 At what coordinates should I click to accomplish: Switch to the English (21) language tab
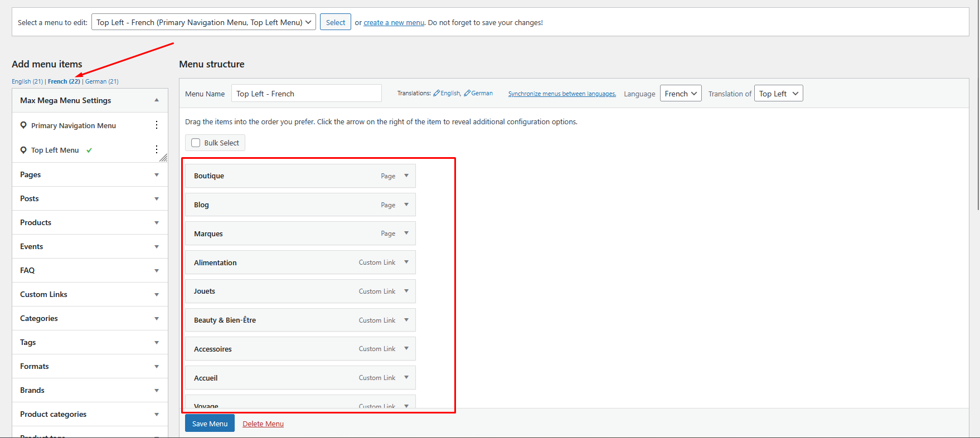pyautogui.click(x=27, y=81)
